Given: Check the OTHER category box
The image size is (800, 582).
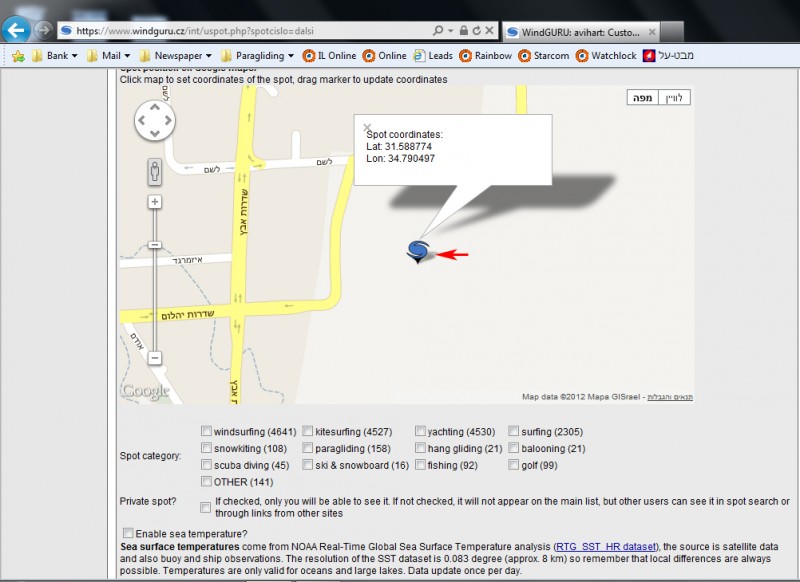Looking at the screenshot, I should [x=206, y=481].
